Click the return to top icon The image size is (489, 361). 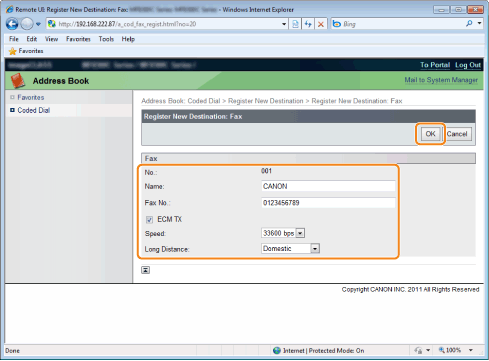[x=145, y=270]
